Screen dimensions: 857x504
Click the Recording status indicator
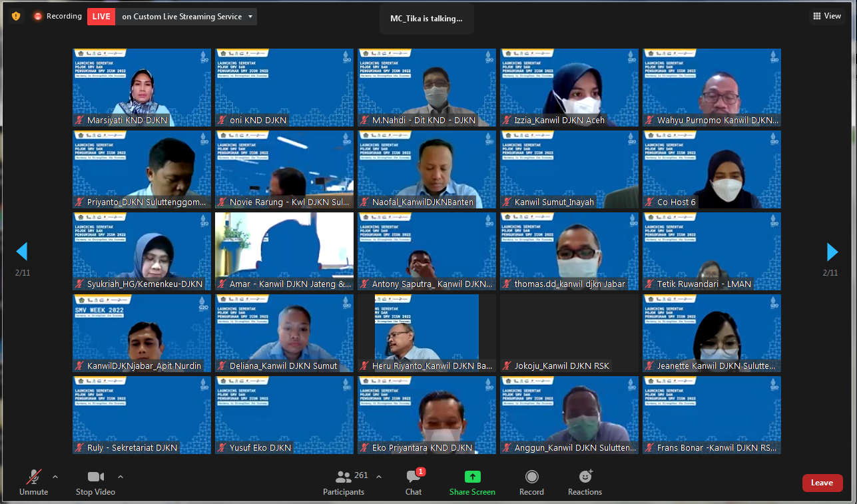[x=58, y=16]
